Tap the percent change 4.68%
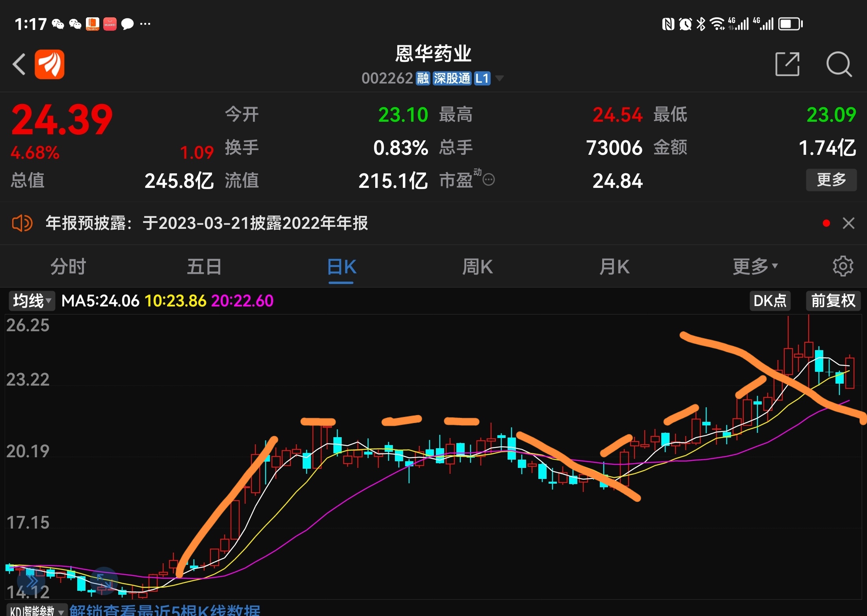 tap(35, 152)
